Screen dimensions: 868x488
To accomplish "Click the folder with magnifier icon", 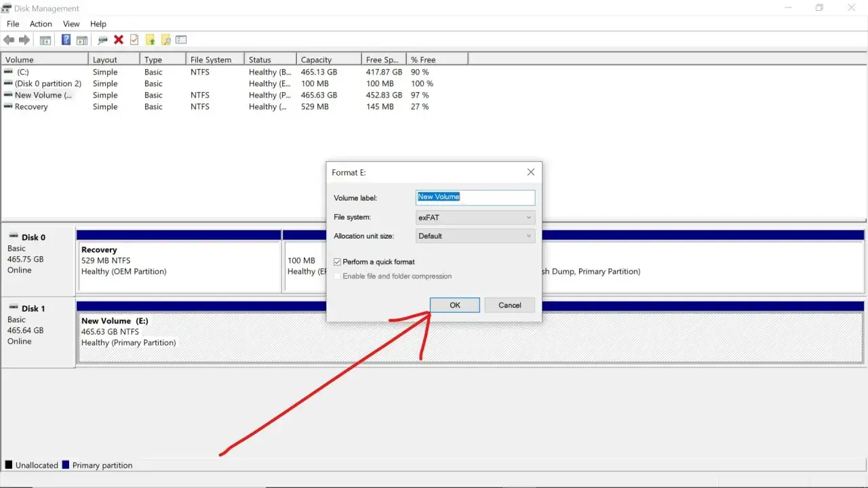I will coord(165,40).
